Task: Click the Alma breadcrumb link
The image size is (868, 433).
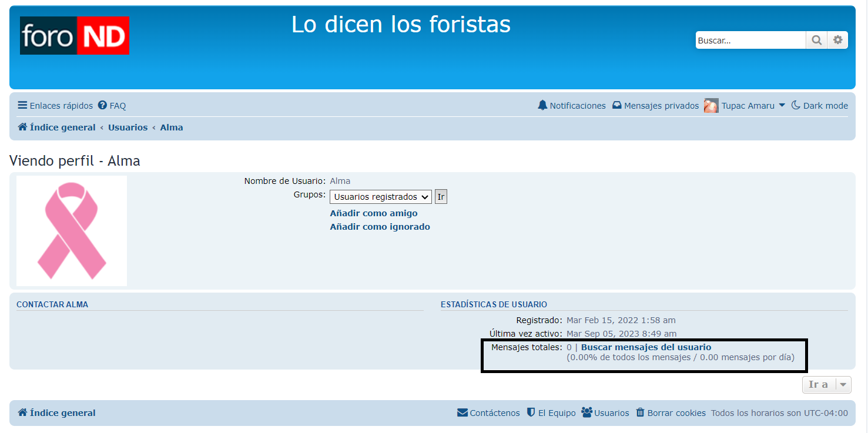Action: 172,127
